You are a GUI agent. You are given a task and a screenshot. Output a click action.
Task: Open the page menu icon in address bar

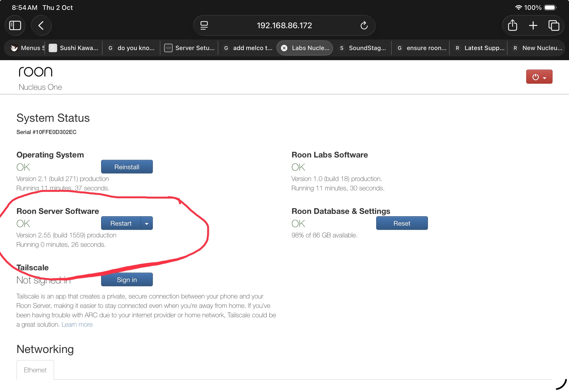pos(204,25)
